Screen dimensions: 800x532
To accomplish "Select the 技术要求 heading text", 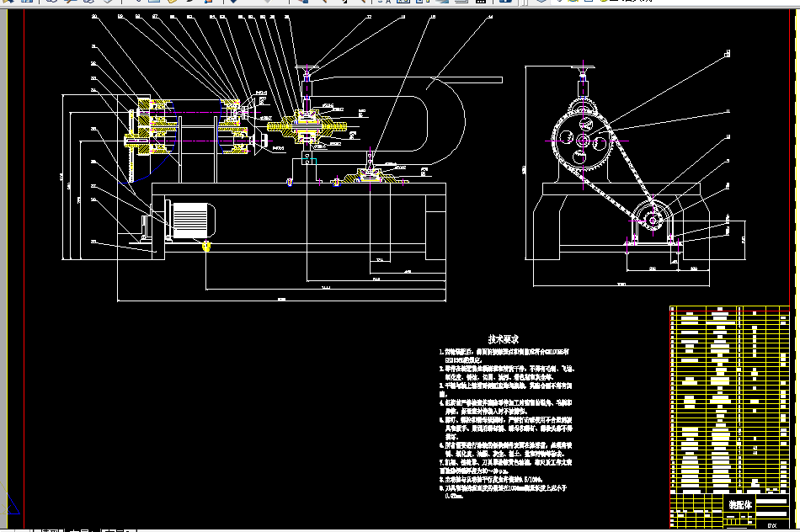I will (503, 339).
